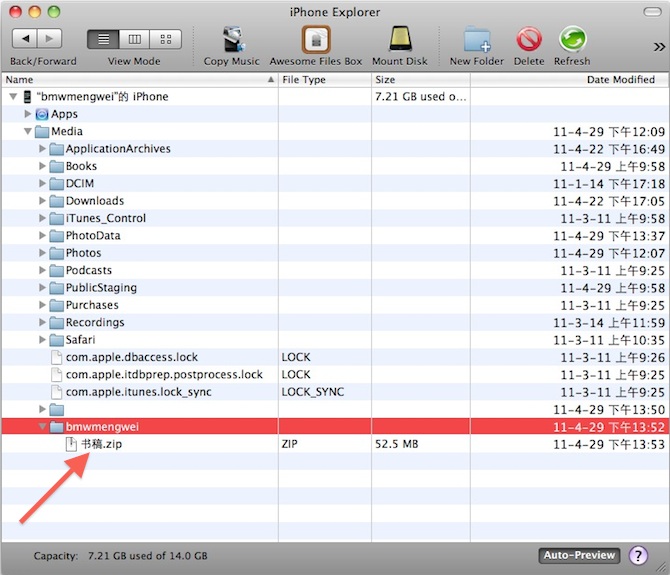This screenshot has height=575, width=670.
Task: Select the ApplicationArchives folder row
Action: [x=335, y=149]
